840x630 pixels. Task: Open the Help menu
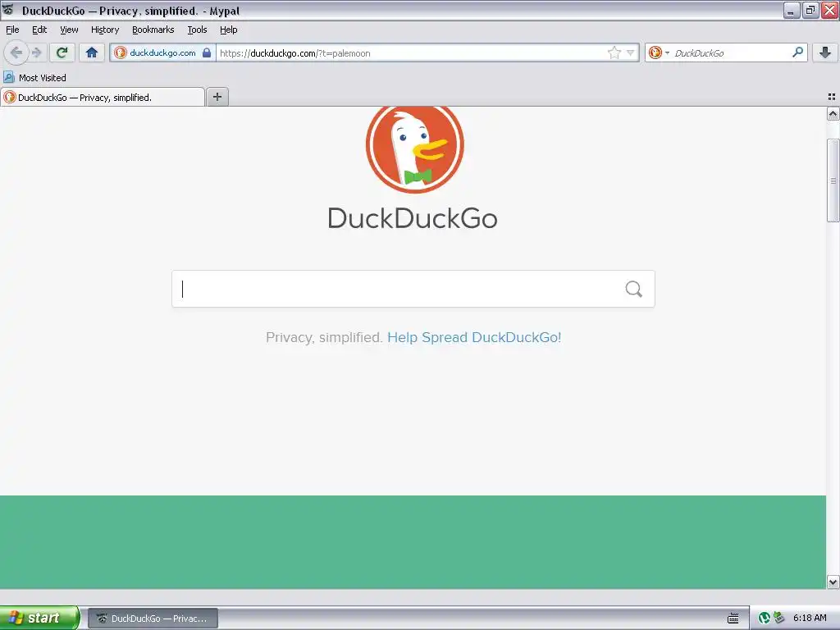click(x=229, y=30)
